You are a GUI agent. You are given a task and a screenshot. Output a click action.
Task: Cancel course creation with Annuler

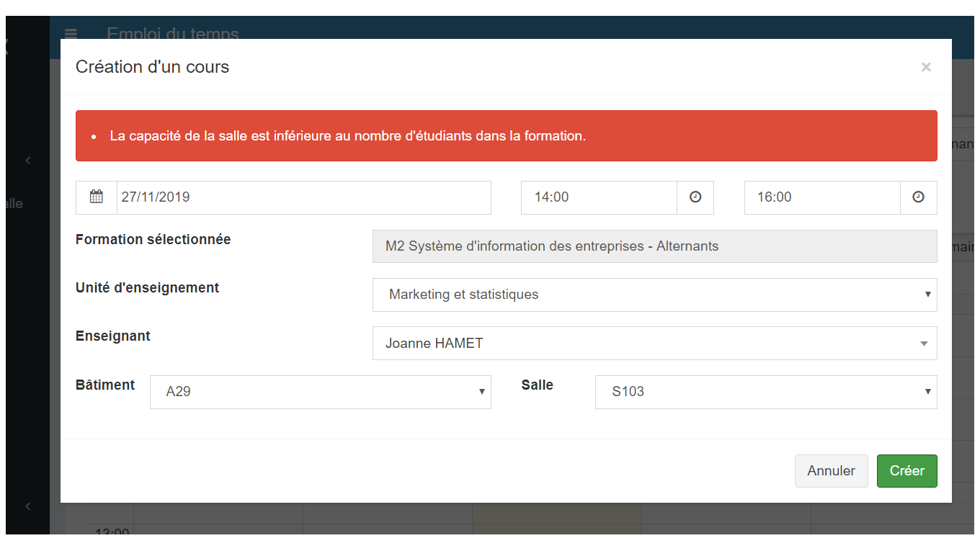[x=831, y=470]
